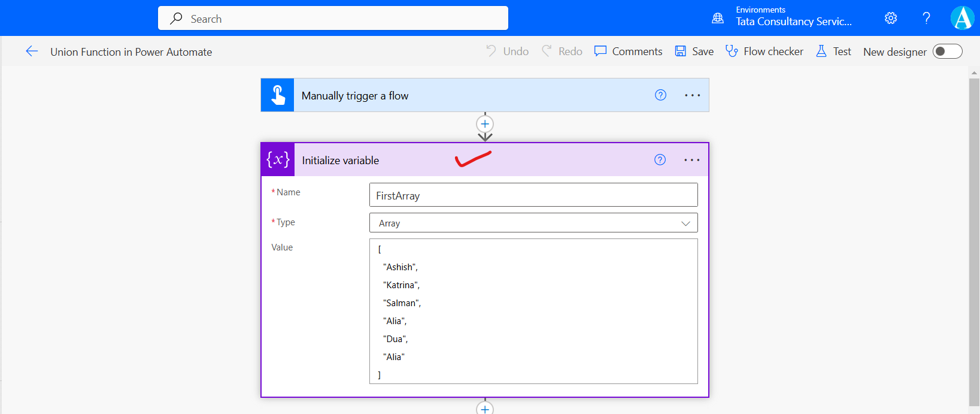Screen dimensions: 980x414
Task: Open ellipsis menu on Initialize variable
Action: click(x=691, y=160)
